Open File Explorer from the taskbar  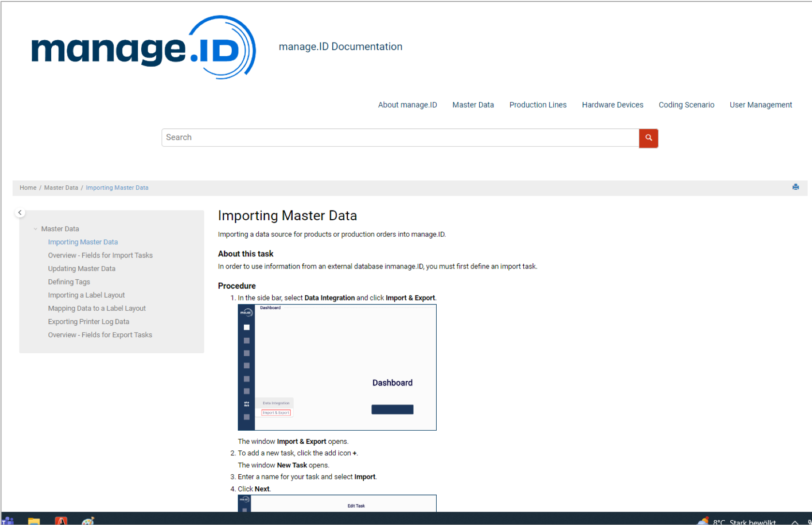click(x=34, y=520)
